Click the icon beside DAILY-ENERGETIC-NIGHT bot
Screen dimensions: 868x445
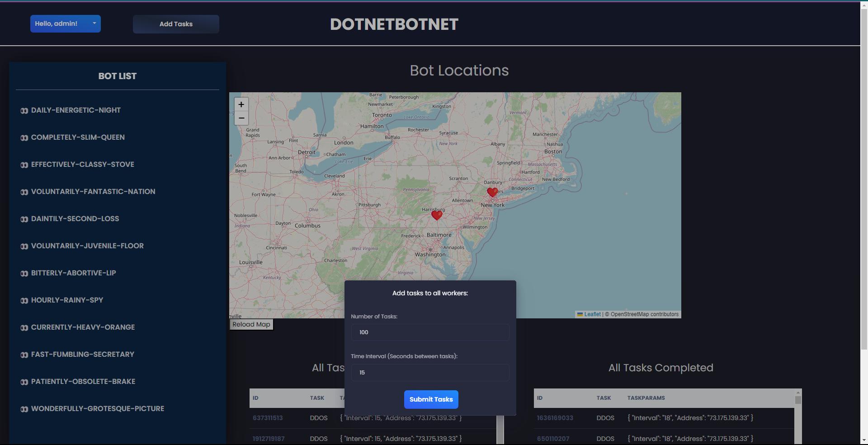(x=24, y=111)
